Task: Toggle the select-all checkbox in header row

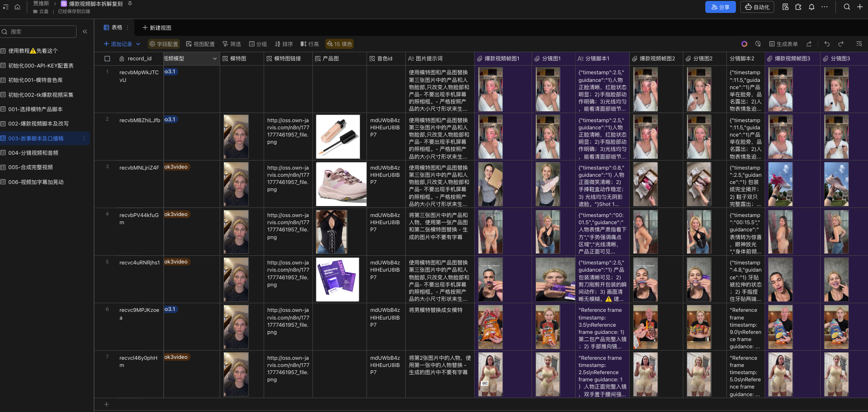Action: 107,58
